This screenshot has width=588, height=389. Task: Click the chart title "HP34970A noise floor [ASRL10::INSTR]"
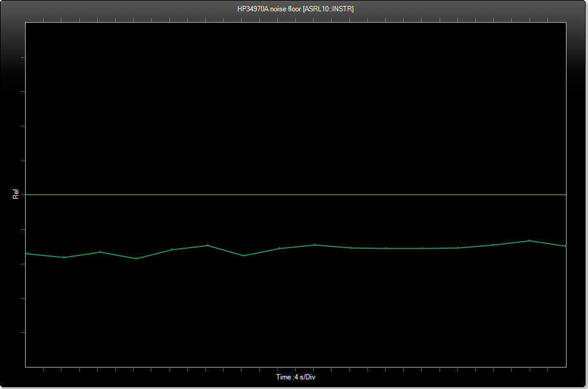coord(296,8)
